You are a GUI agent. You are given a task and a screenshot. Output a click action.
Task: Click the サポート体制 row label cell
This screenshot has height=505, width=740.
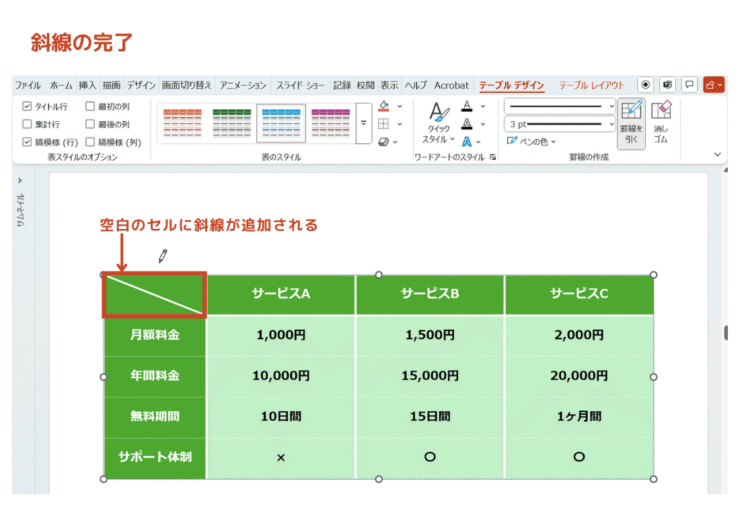tap(155, 457)
